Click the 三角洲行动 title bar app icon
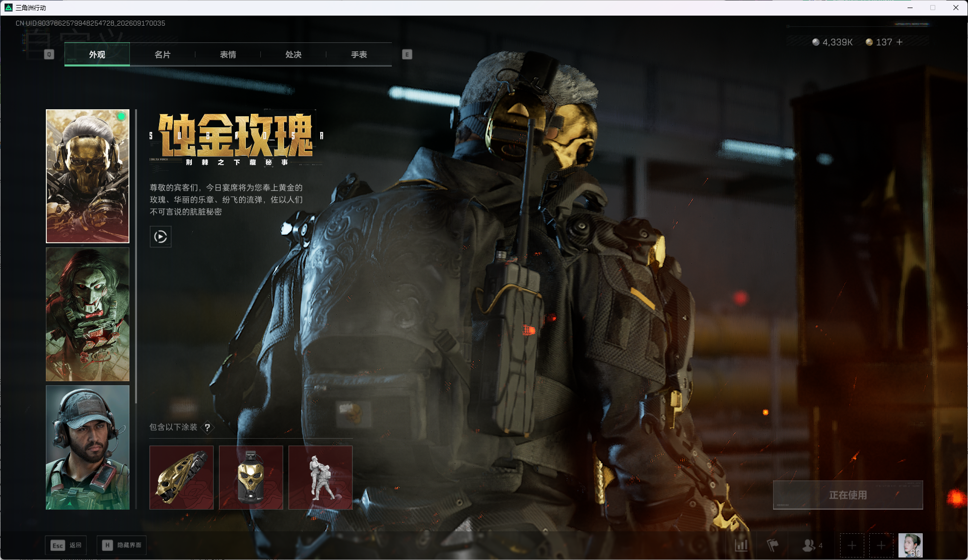Image resolution: width=968 pixels, height=560 pixels. point(9,8)
